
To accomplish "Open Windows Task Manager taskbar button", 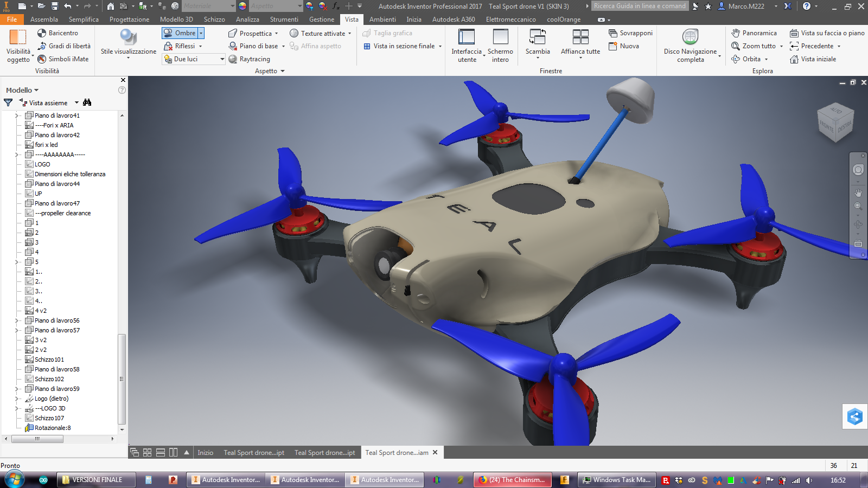I will pyautogui.click(x=616, y=480).
